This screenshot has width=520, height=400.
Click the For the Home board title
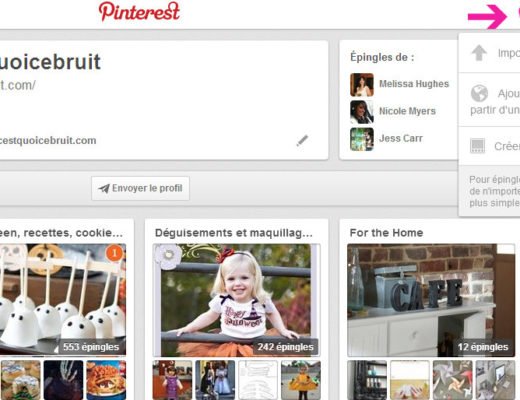tap(386, 233)
